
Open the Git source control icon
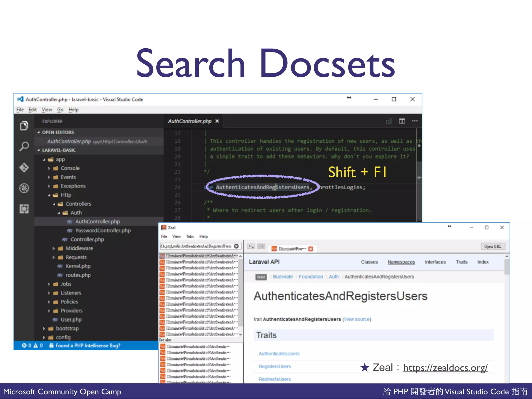pos(24,168)
